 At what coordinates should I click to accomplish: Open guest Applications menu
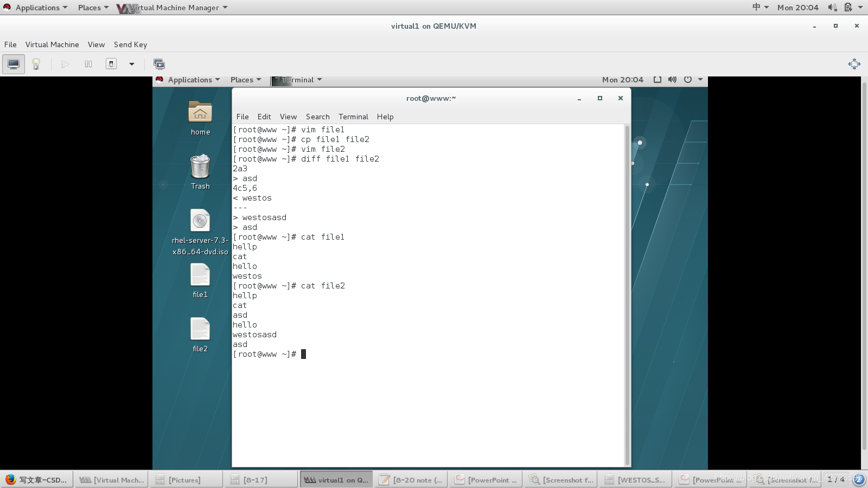click(188, 80)
